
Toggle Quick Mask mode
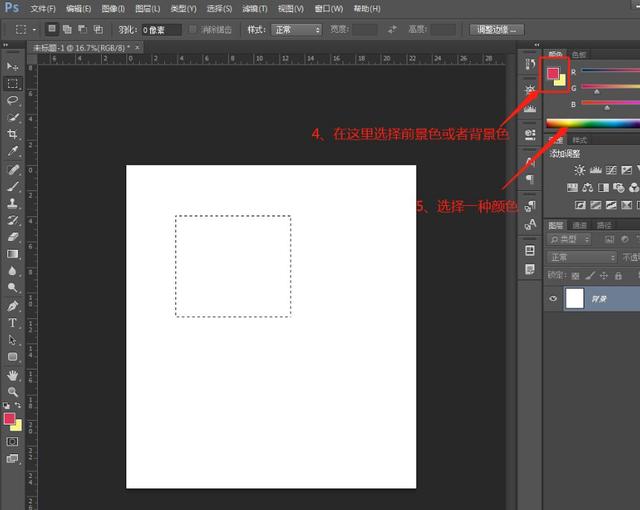coord(12,442)
